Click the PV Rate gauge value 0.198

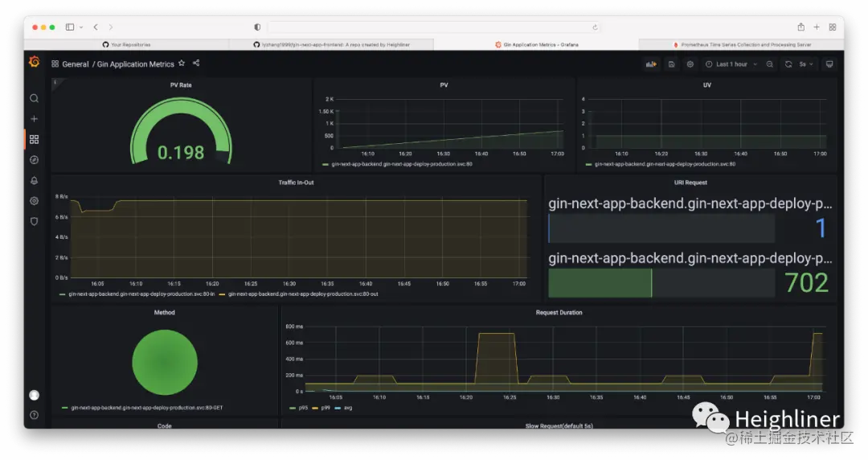(181, 153)
